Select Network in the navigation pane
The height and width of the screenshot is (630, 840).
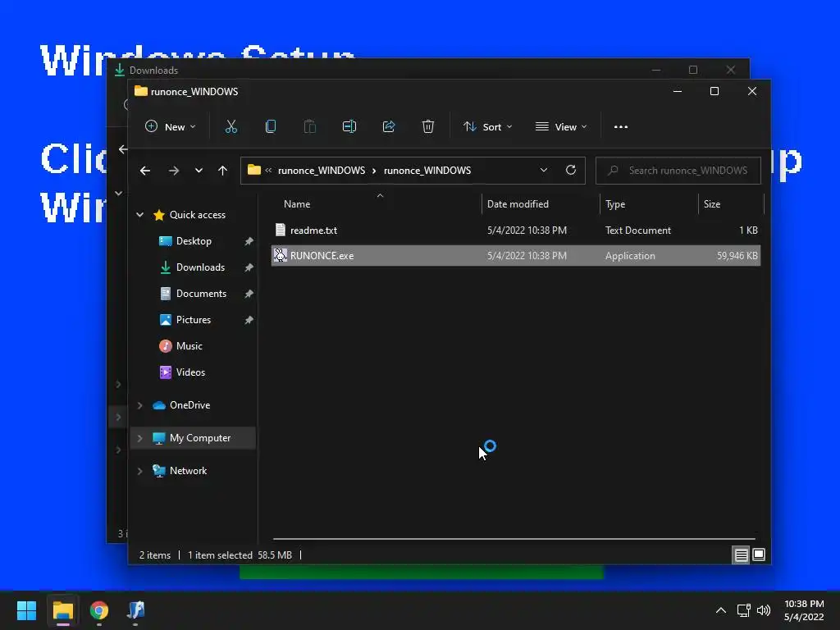pos(188,471)
